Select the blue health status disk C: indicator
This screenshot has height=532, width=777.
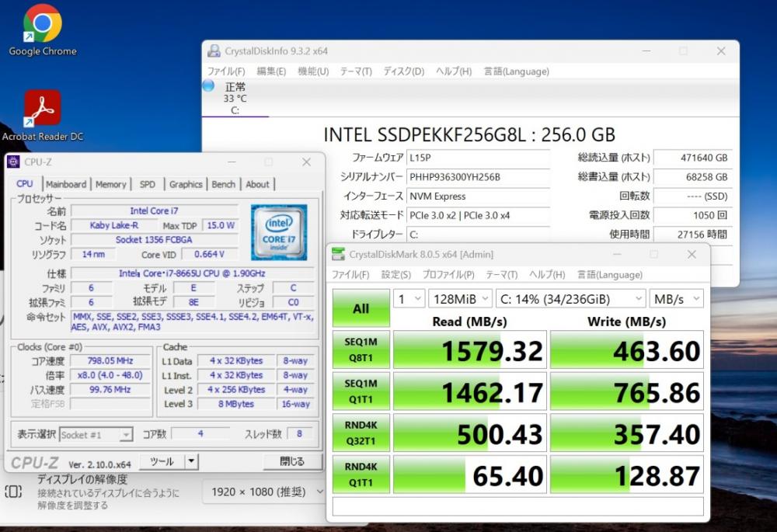tap(208, 85)
